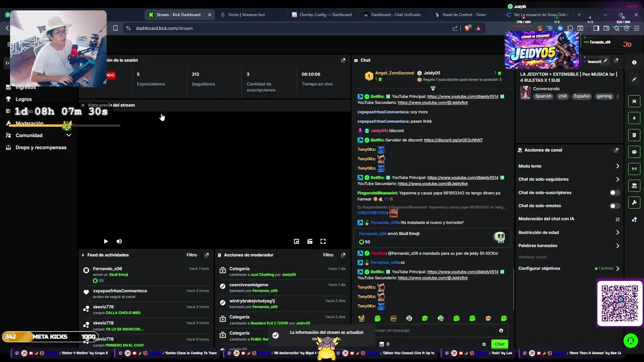Share page from browser address bar
Image resolution: width=644 pixels, height=362 pixels.
(x=455, y=28)
